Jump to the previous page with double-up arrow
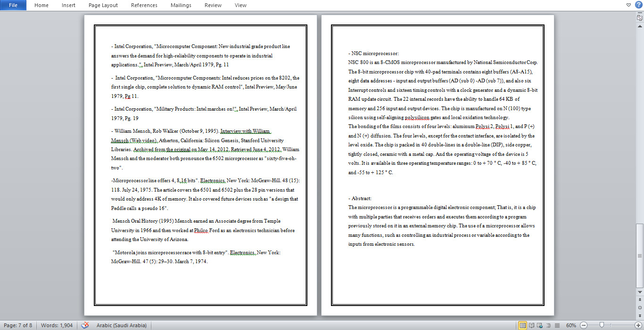 tap(639, 299)
